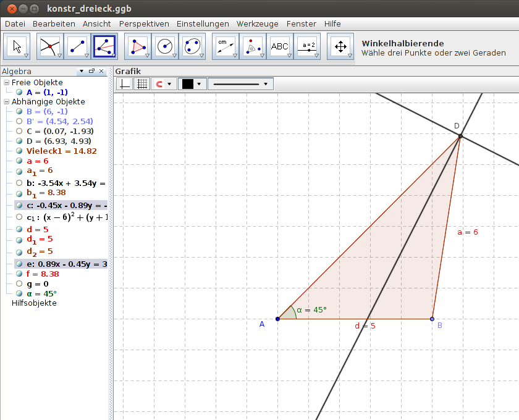
Task: Toggle coordinate axes visibility in Grafik toolbar
Action: point(124,83)
